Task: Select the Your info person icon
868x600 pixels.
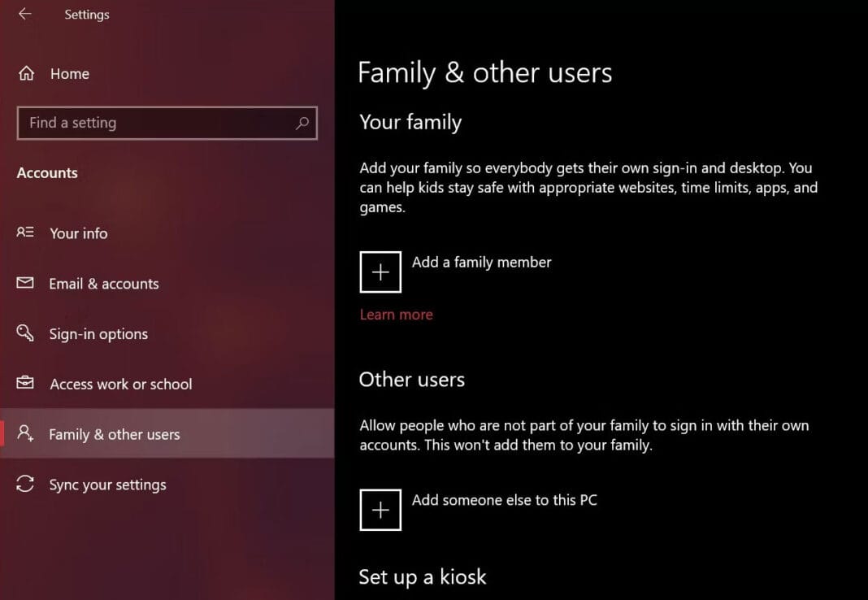Action: click(24, 233)
